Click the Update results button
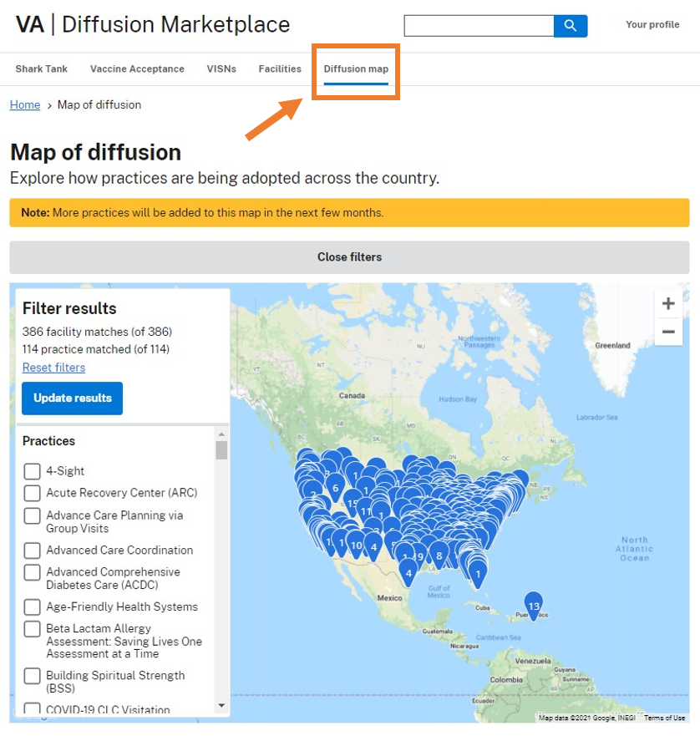The height and width of the screenshot is (736, 700). [73, 398]
